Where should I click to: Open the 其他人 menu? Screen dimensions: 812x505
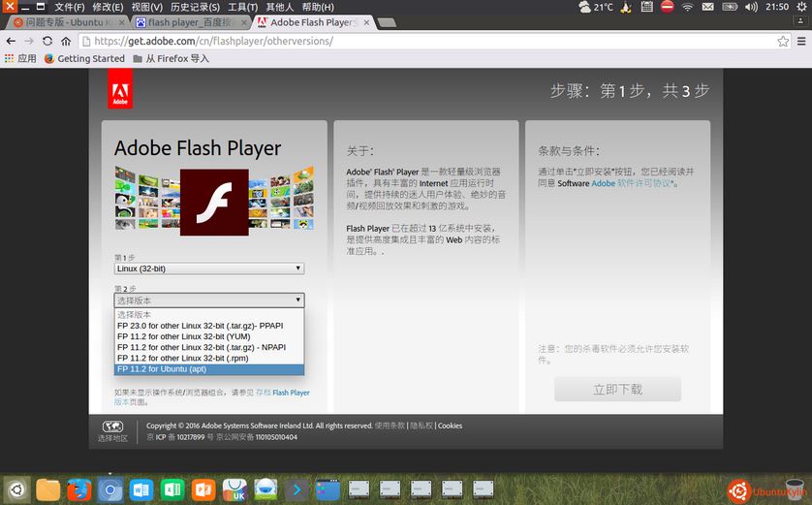pyautogui.click(x=280, y=7)
